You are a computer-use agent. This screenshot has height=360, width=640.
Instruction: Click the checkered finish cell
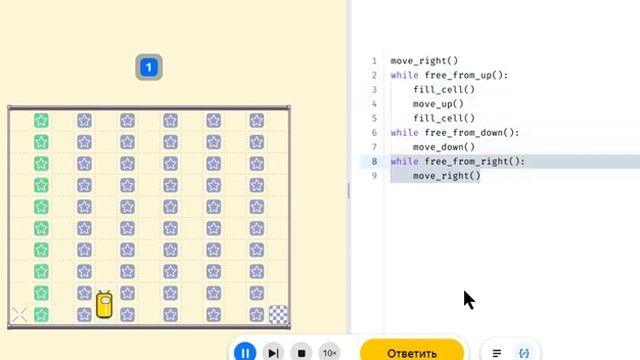(278, 314)
